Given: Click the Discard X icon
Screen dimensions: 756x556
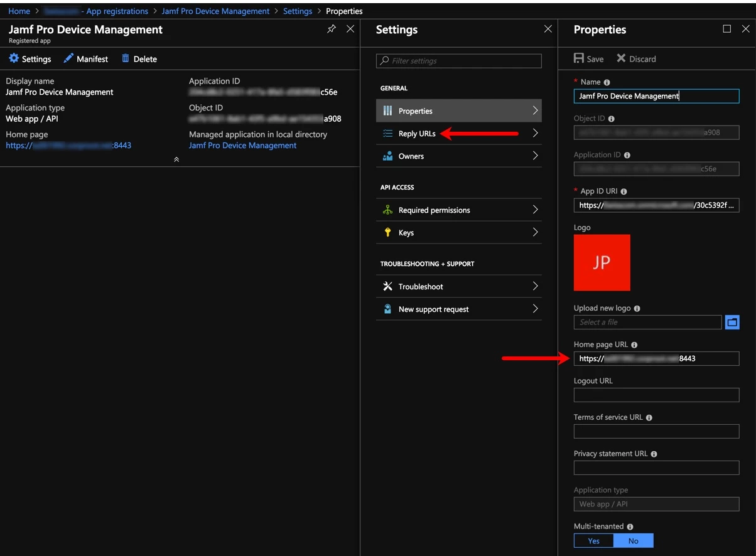Looking at the screenshot, I should (621, 58).
